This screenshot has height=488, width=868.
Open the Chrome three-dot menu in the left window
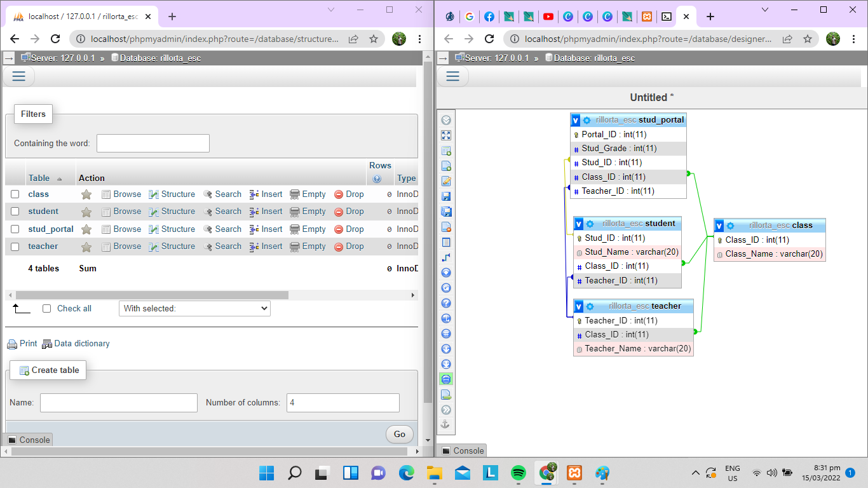tap(420, 39)
